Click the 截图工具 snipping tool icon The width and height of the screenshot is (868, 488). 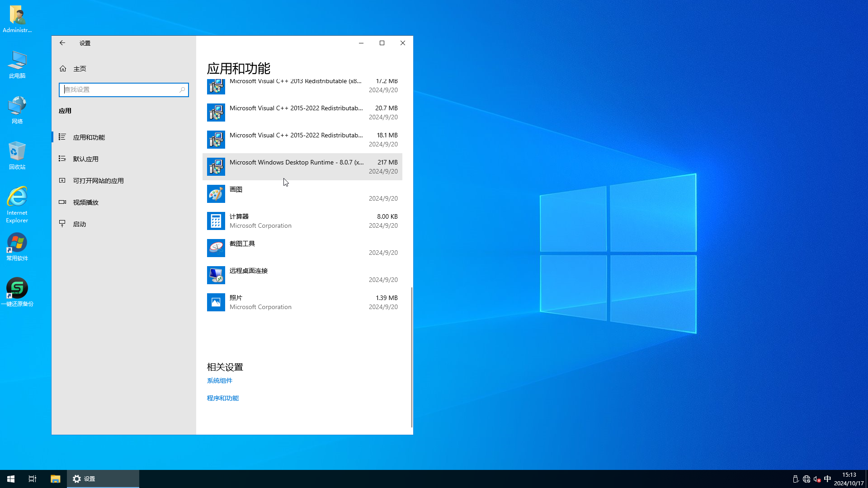pos(216,248)
